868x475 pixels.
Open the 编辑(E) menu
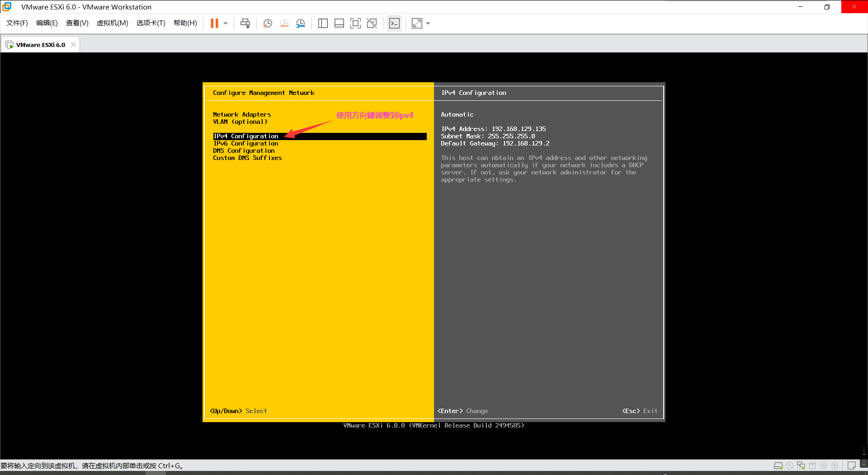[x=47, y=23]
